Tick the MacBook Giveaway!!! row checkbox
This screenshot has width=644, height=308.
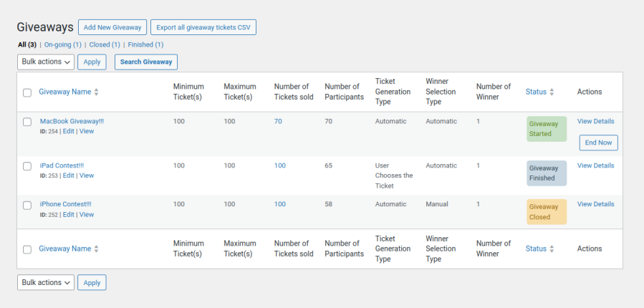coord(27,122)
